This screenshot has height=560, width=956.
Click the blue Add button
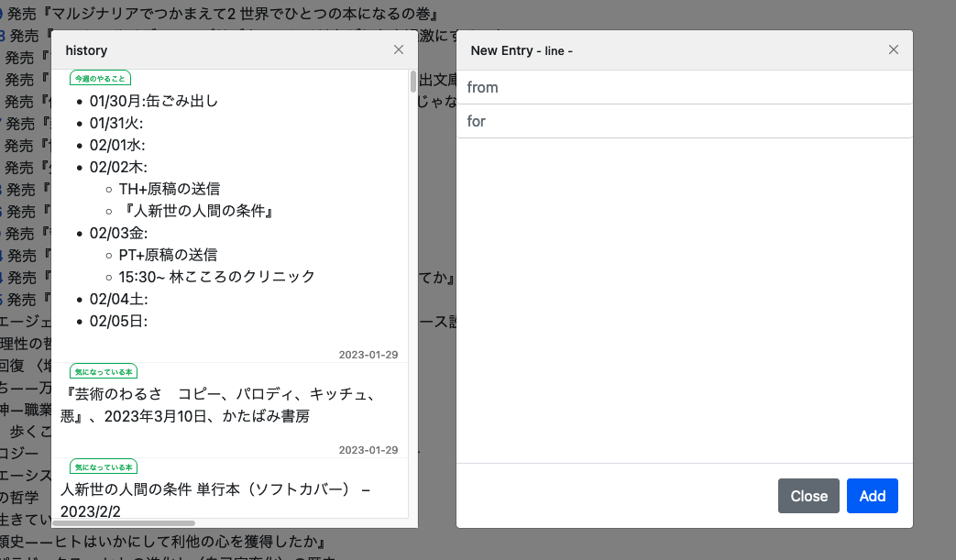pyautogui.click(x=872, y=496)
